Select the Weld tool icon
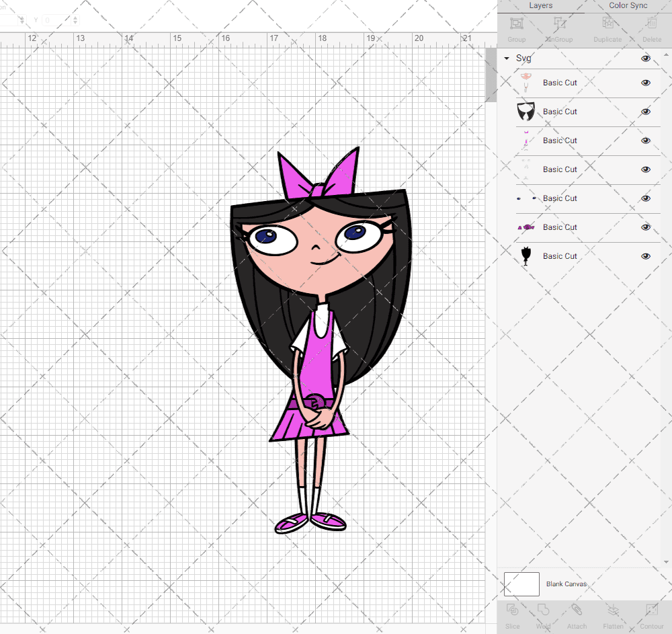This screenshot has width=672, height=634. [543, 610]
